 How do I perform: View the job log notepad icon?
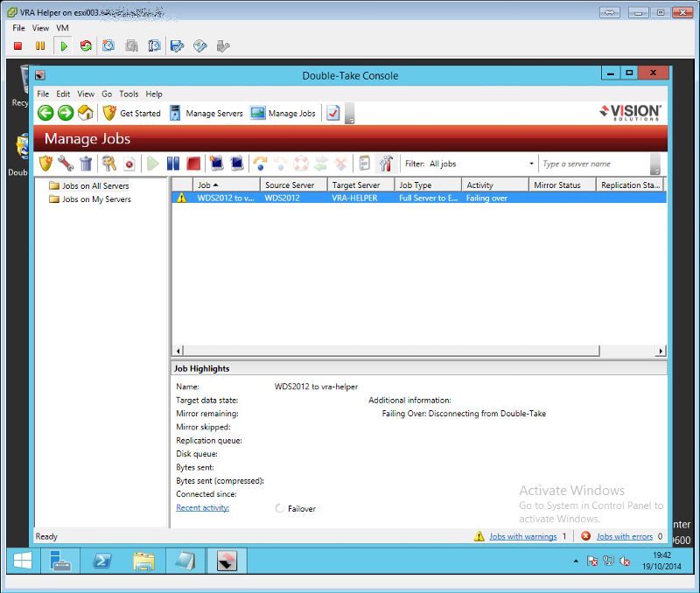click(x=364, y=164)
